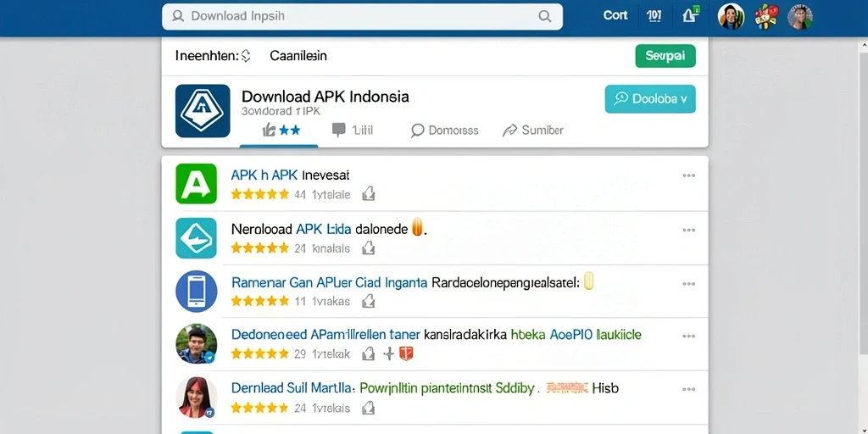Viewport: 868px width, 434px height.
Task: Click thumbs-up icon under Dedoneeed APamillrellen
Action: click(x=368, y=353)
